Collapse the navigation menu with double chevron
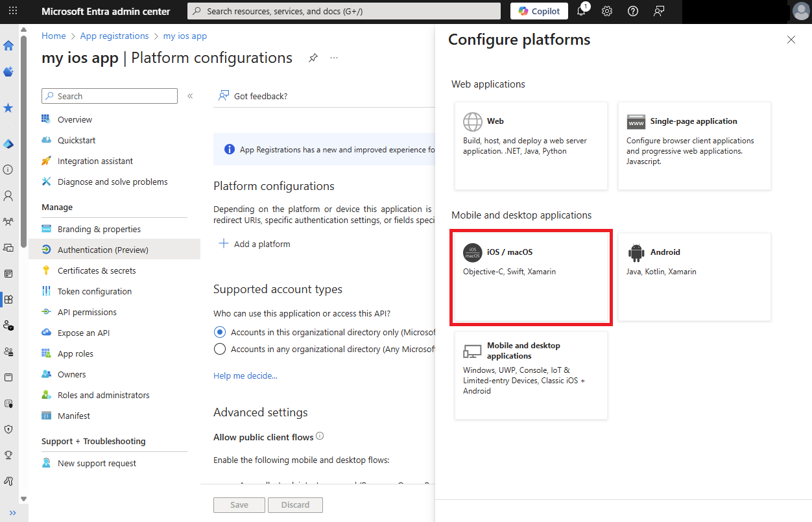812x522 pixels. pos(190,96)
